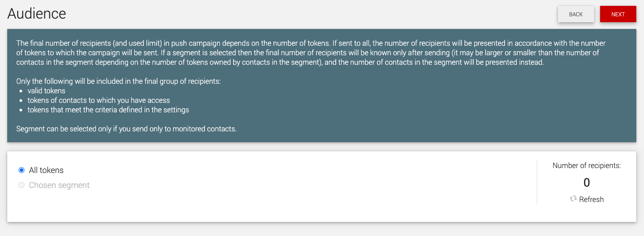The height and width of the screenshot is (236, 644).
Task: Click the All tokens label text
Action: [46, 170]
